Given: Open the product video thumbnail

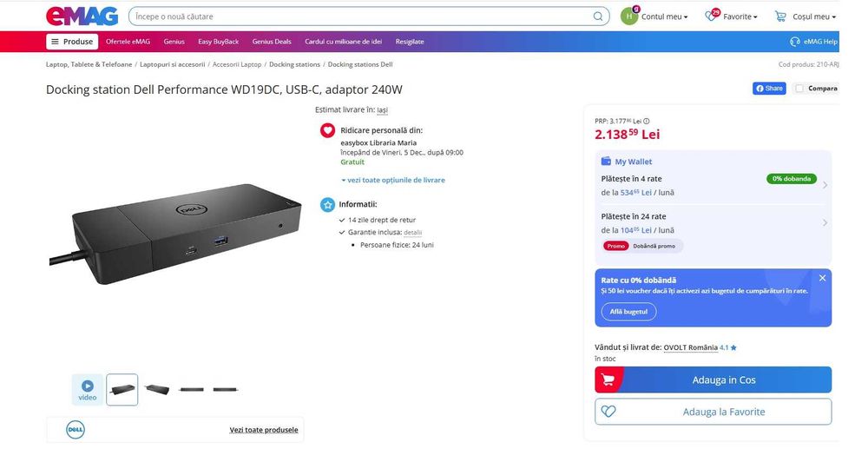Looking at the screenshot, I should [x=87, y=389].
